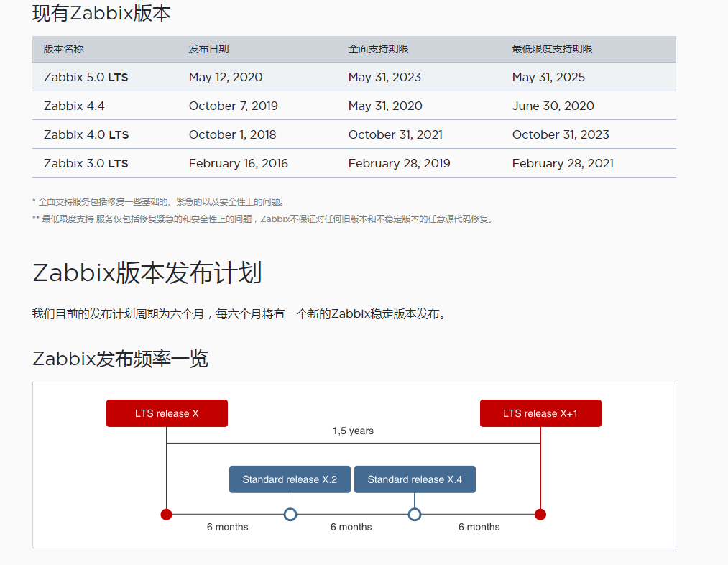Click the October 1, 2018 release date
728x565 pixels.
pos(233,134)
